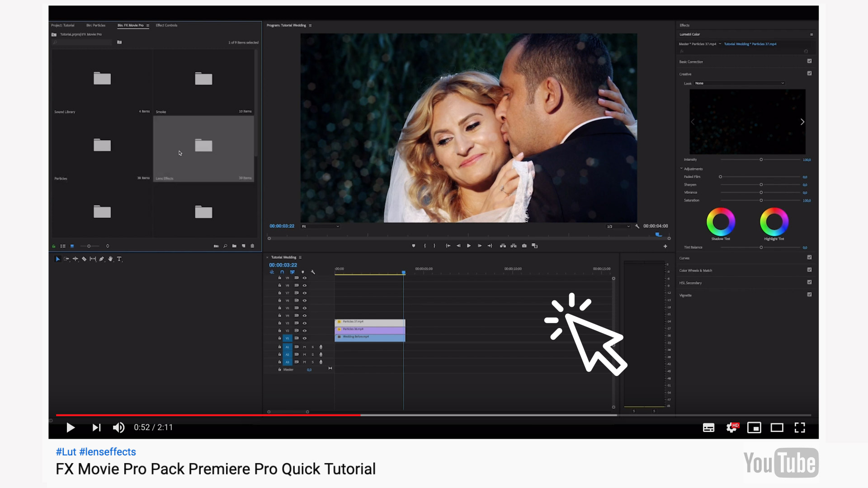
Task: Show next Look preview arrow
Action: tap(802, 122)
